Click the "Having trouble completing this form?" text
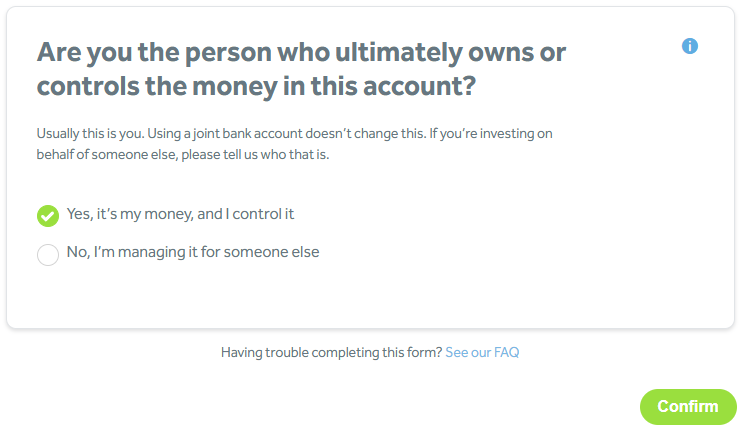The image size is (742, 432). 331,353
